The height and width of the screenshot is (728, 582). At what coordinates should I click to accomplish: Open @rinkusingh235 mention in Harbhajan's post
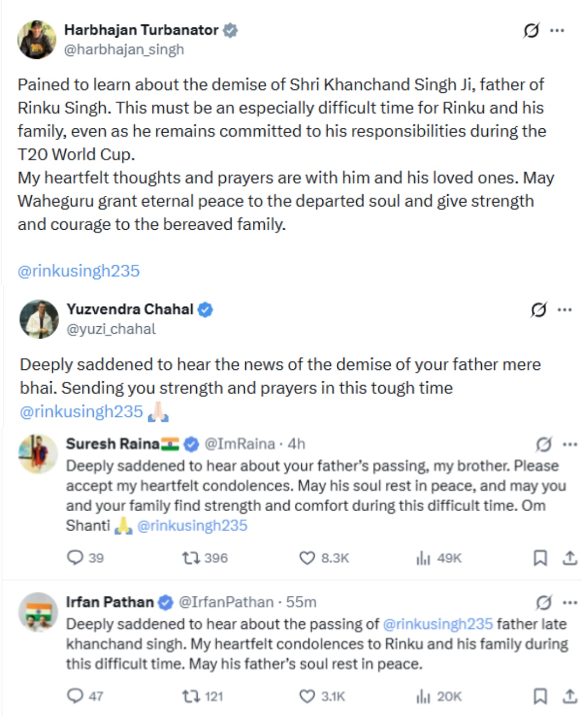point(79,271)
